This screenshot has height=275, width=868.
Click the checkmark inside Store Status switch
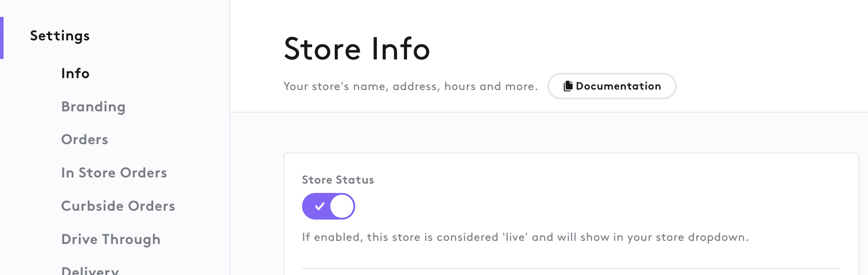[x=320, y=206]
